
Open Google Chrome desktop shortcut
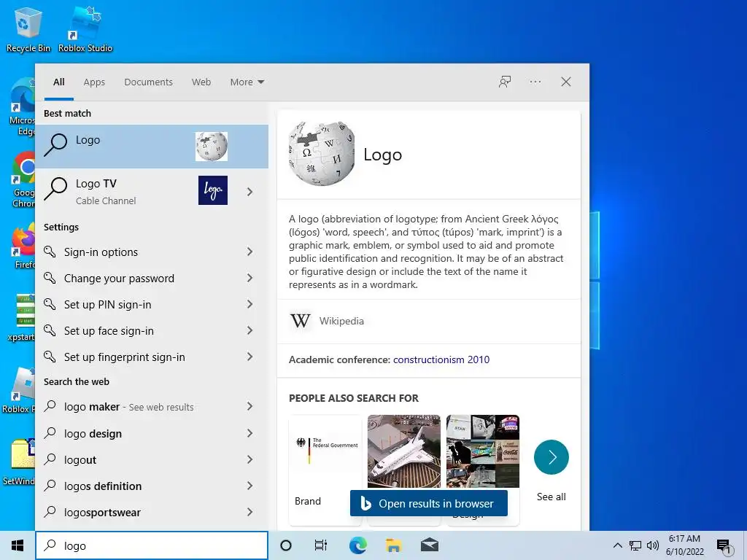point(24,179)
